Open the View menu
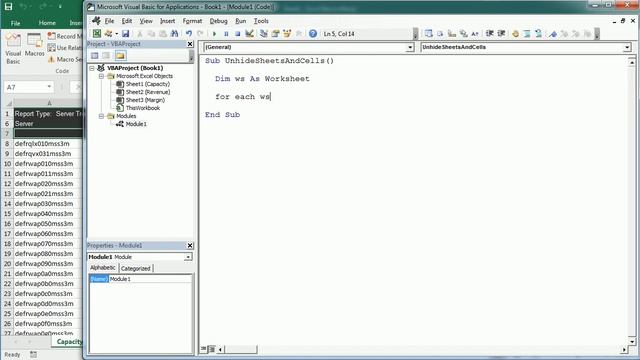The height and width of the screenshot is (360, 640). [x=146, y=21]
